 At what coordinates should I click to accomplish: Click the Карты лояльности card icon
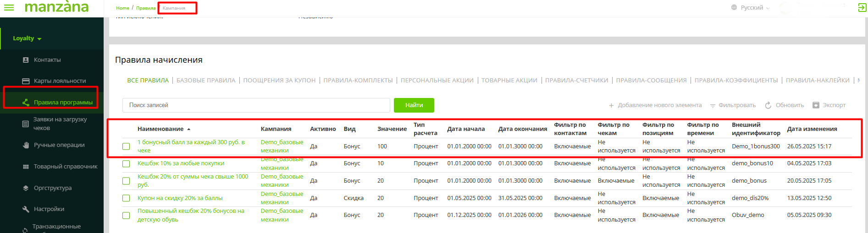[26, 81]
